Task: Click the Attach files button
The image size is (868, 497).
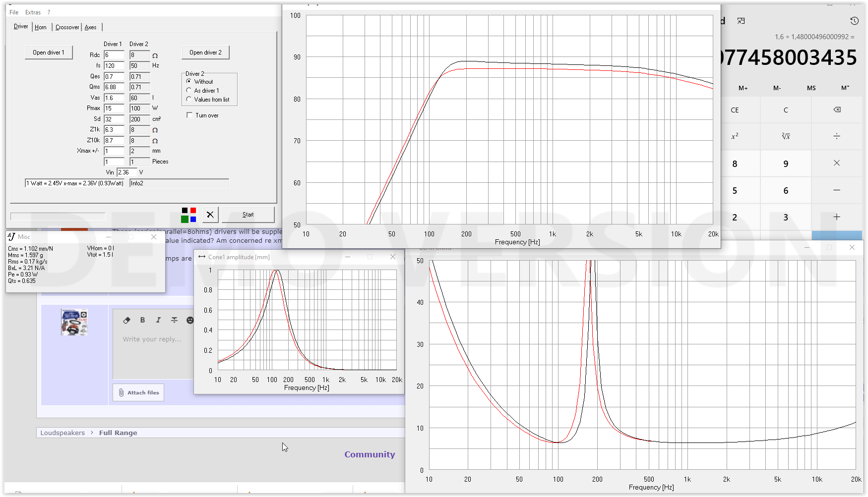Action: [x=138, y=392]
